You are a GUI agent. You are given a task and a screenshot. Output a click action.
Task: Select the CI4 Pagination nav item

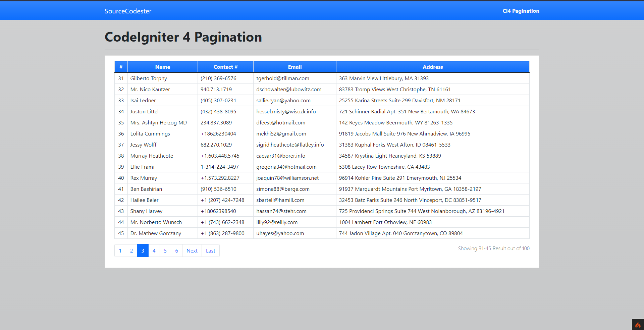coord(521,11)
